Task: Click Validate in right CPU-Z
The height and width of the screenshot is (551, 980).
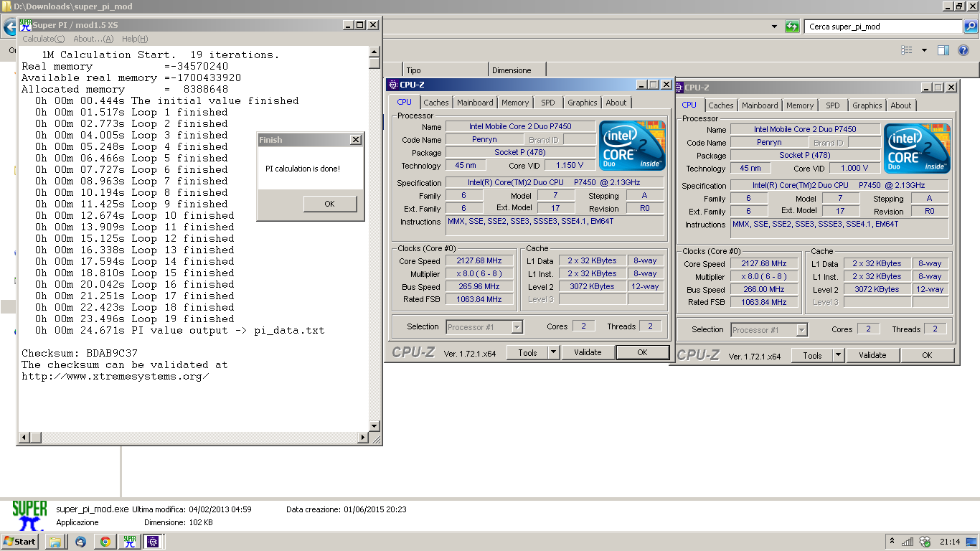Action: click(872, 355)
